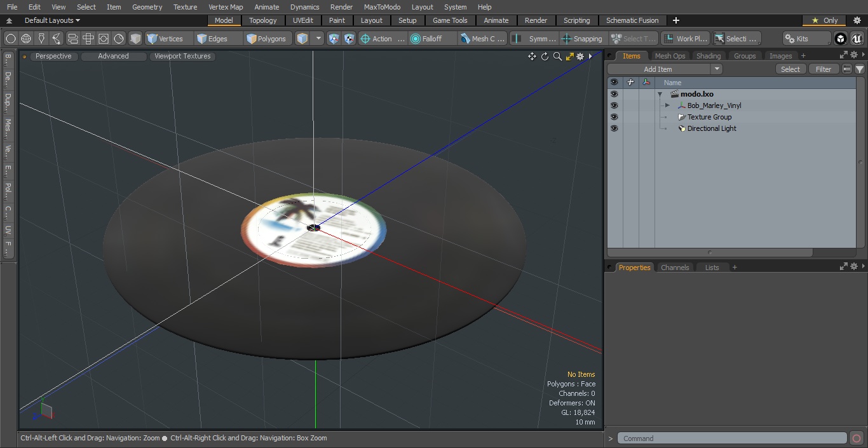Screen dimensions: 868x448
Task: Open the Falloff menu
Action: click(x=432, y=39)
